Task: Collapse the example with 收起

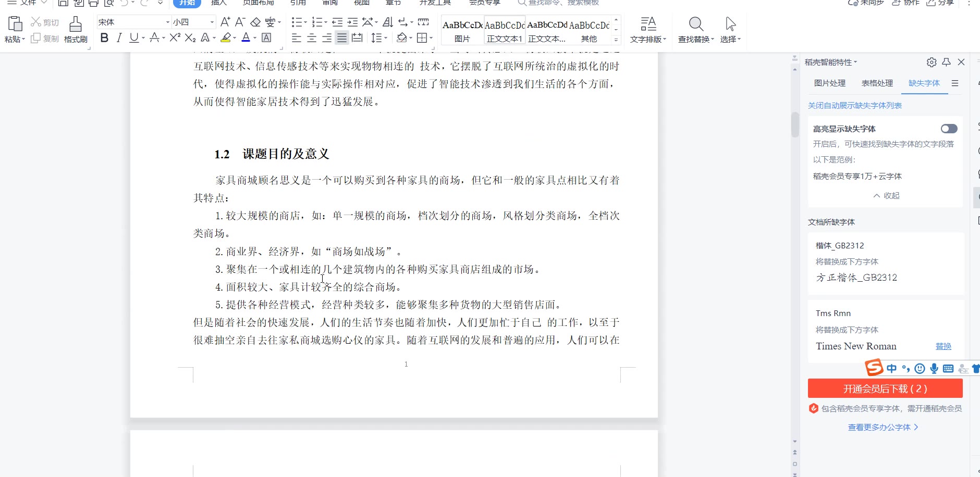Action: pyautogui.click(x=886, y=196)
